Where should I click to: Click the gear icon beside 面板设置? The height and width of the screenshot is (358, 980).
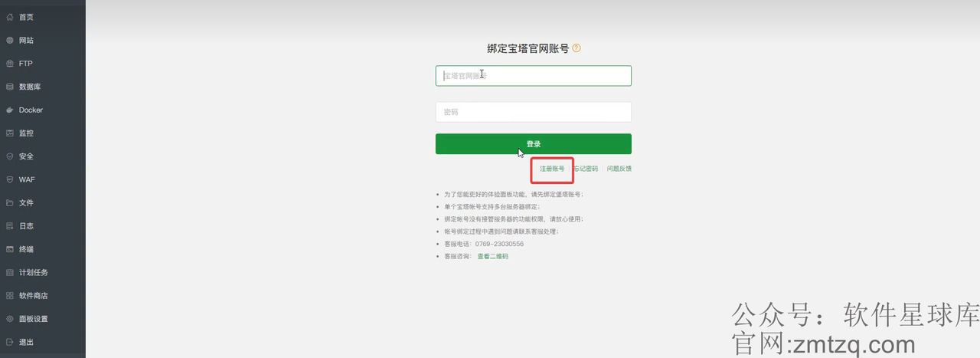[10, 319]
